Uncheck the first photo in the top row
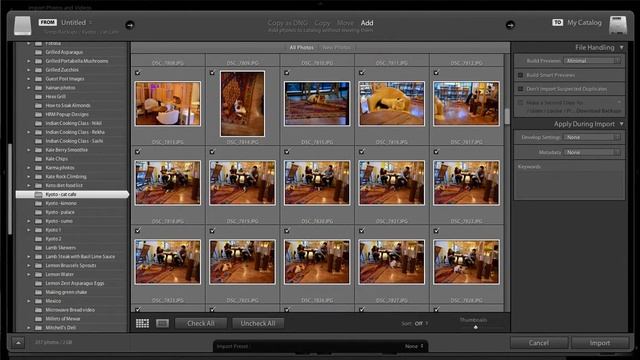The image size is (640, 360). 138,73
